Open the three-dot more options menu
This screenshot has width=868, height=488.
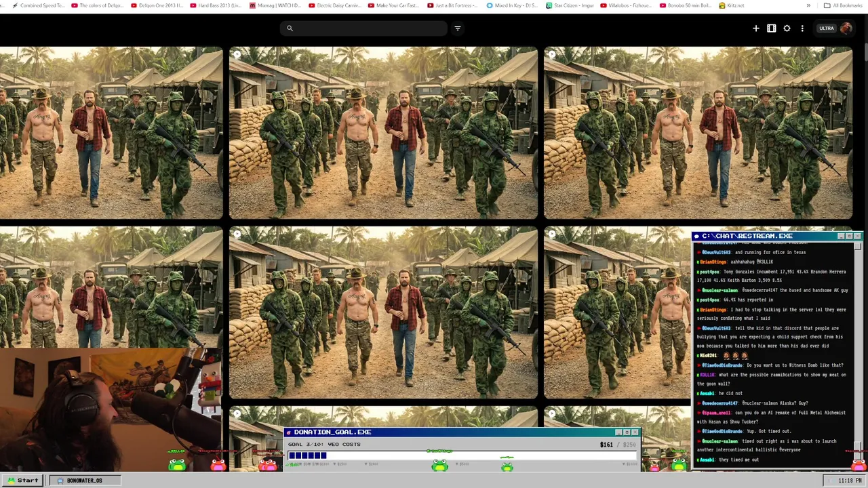(802, 28)
